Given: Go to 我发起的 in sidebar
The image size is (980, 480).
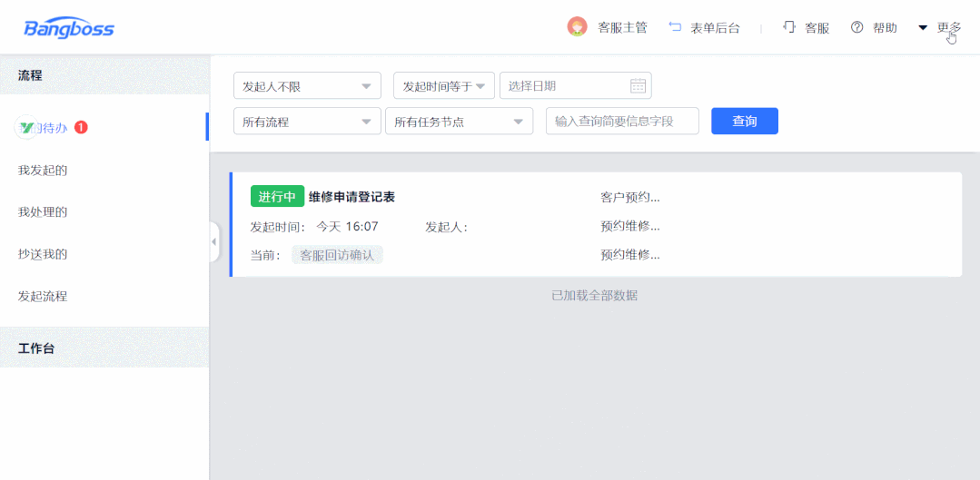Looking at the screenshot, I should [43, 170].
